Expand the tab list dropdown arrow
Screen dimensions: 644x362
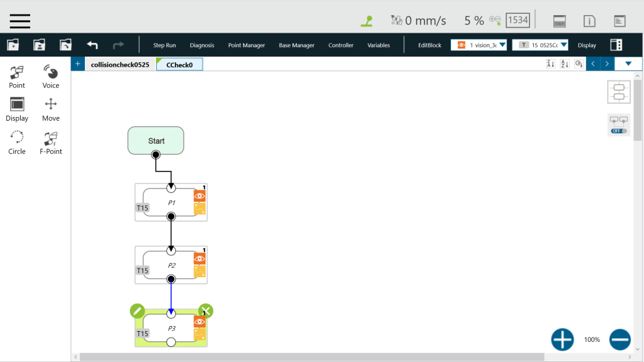click(x=628, y=63)
